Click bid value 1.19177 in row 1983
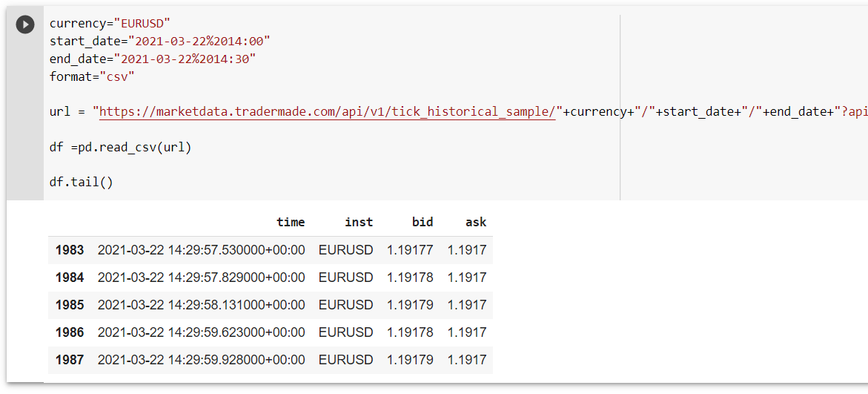This screenshot has height=394, width=868. point(410,250)
